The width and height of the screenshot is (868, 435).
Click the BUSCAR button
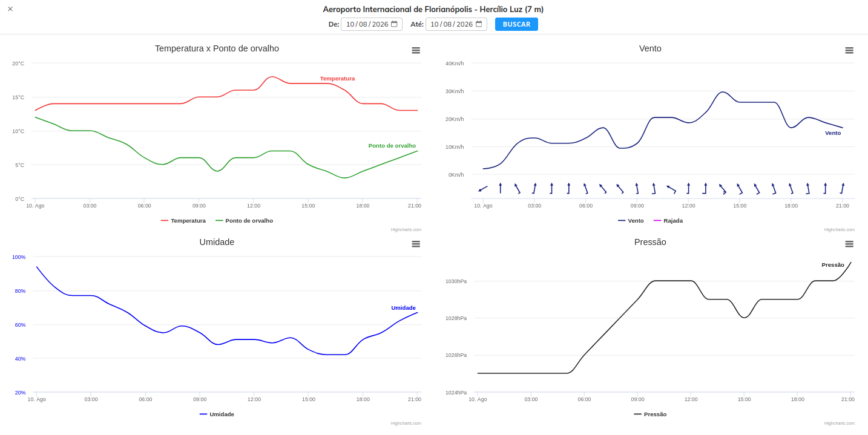tap(516, 24)
